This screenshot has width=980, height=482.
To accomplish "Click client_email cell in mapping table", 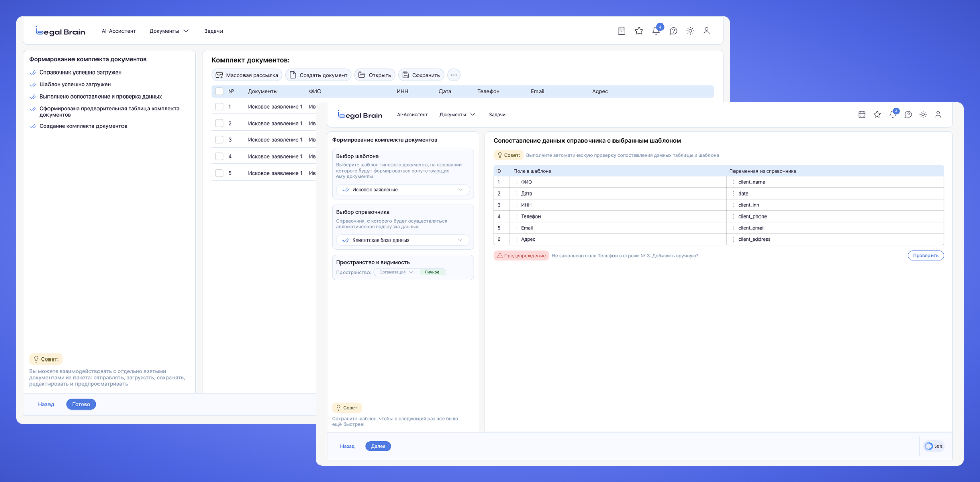I will [835, 228].
